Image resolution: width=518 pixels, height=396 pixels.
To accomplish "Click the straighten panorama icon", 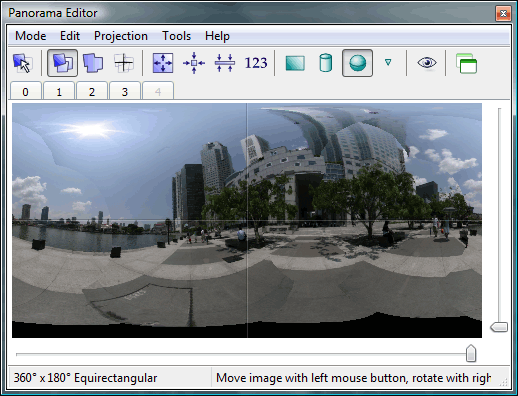I will 225,63.
